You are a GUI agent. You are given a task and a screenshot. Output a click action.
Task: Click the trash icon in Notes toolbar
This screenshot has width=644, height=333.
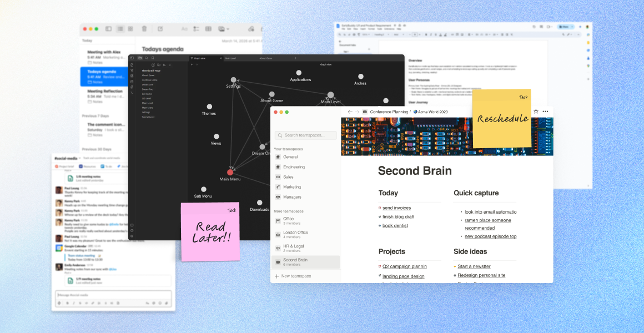[x=144, y=29]
